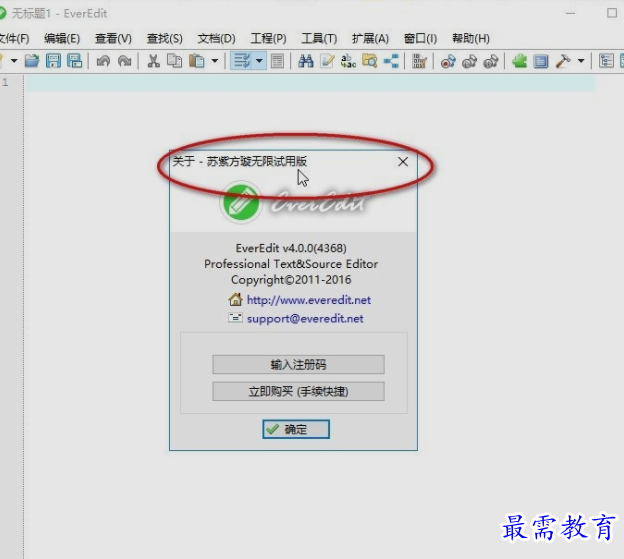Image resolution: width=624 pixels, height=559 pixels.
Task: Open the 工具(T) menu
Action: click(319, 39)
